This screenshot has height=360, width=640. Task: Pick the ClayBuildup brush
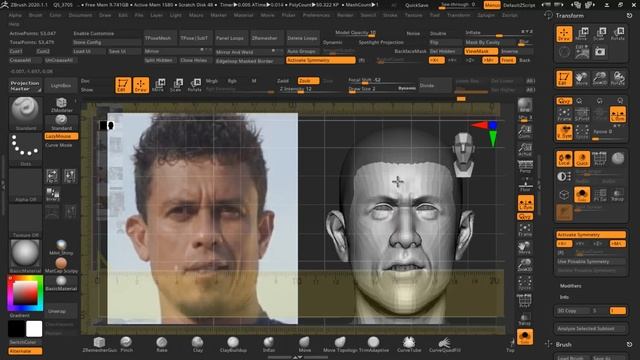[x=233, y=344]
